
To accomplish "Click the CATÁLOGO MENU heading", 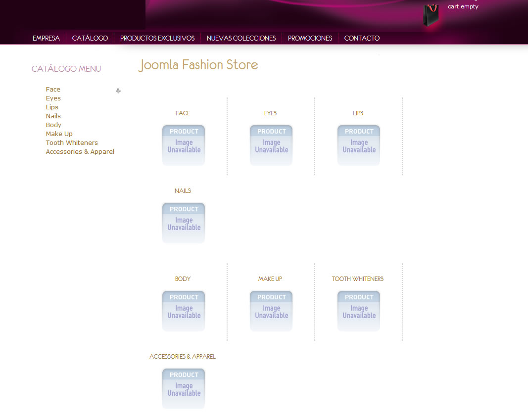I will click(x=66, y=69).
